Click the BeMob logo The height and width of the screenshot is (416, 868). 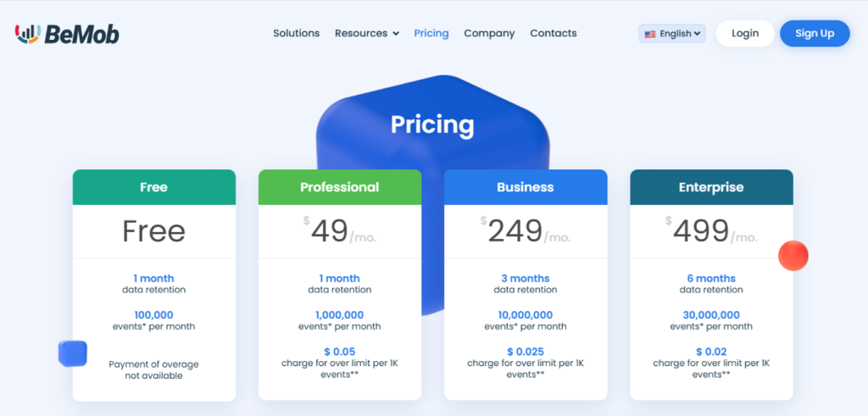[x=67, y=34]
